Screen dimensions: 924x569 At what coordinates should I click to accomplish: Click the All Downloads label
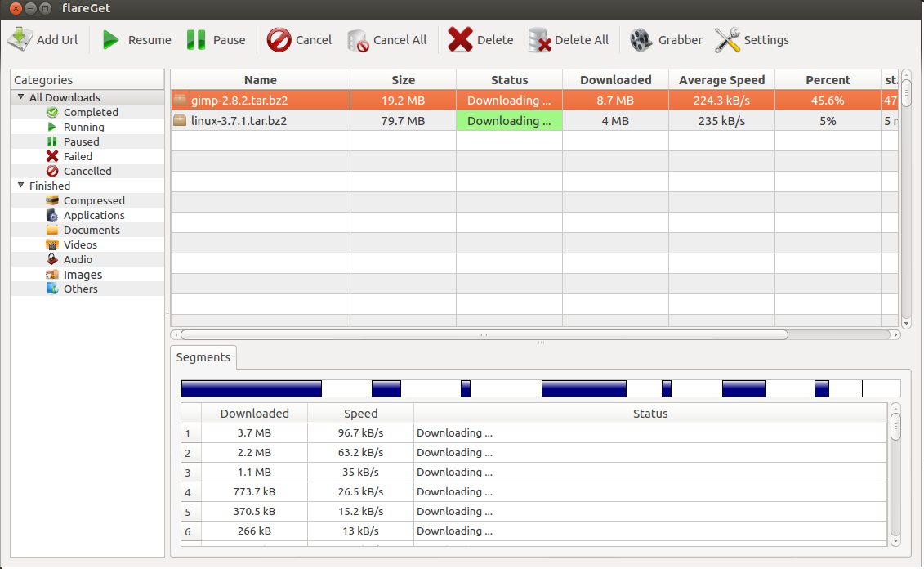[x=65, y=97]
